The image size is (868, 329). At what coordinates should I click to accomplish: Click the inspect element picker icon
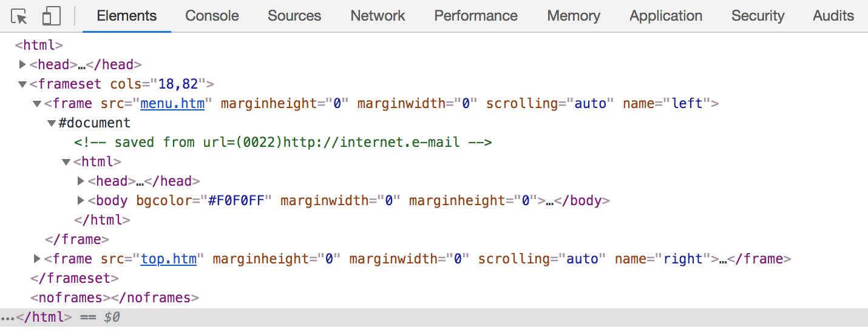tap(19, 16)
